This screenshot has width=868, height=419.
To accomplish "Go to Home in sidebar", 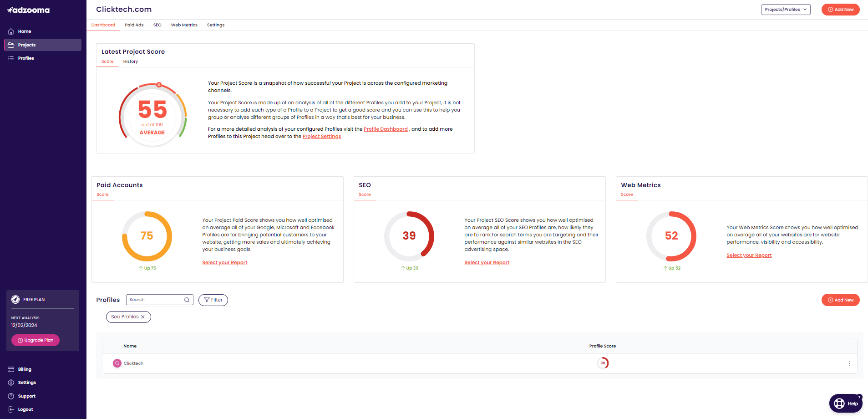I will tap(43, 31).
